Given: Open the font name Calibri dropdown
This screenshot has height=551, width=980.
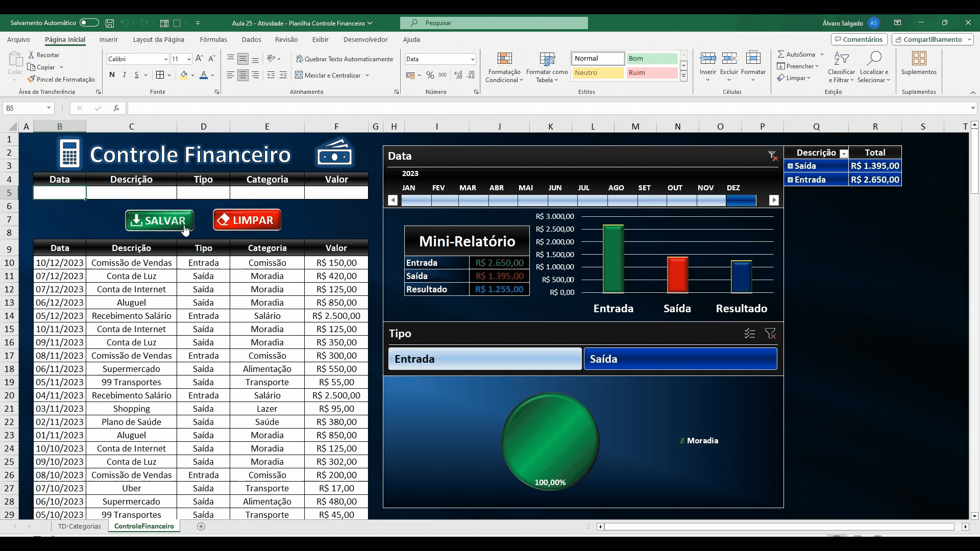Looking at the screenshot, I should point(165,59).
